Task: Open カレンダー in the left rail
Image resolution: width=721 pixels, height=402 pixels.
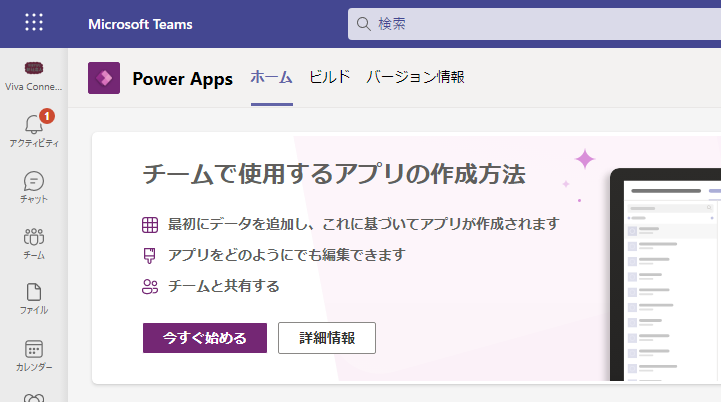Action: click(34, 356)
